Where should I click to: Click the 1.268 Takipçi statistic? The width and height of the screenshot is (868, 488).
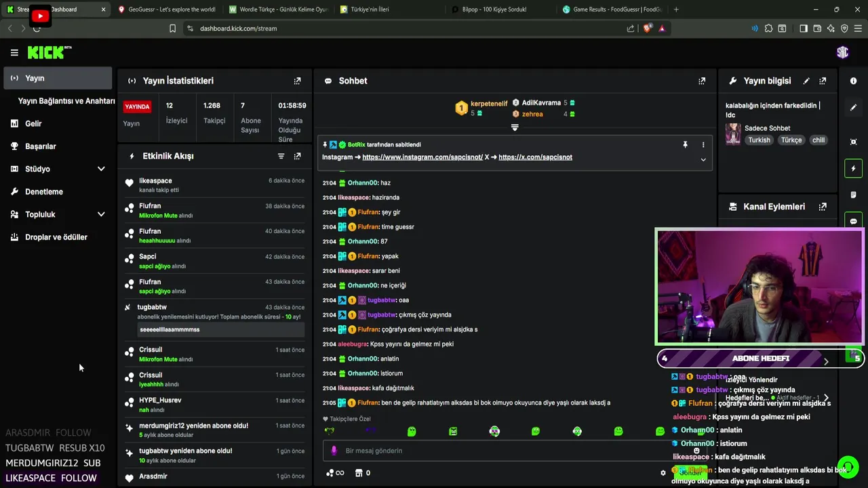[214, 113]
